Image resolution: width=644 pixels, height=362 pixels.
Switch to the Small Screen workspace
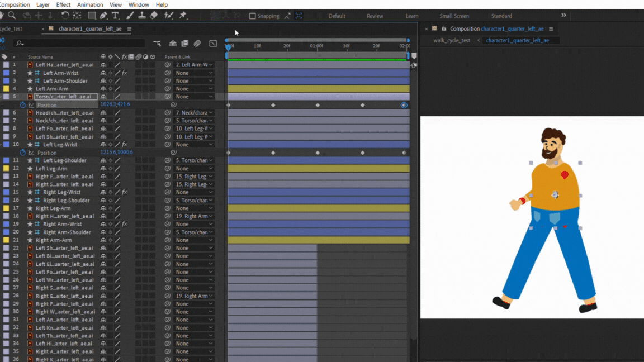pyautogui.click(x=454, y=16)
